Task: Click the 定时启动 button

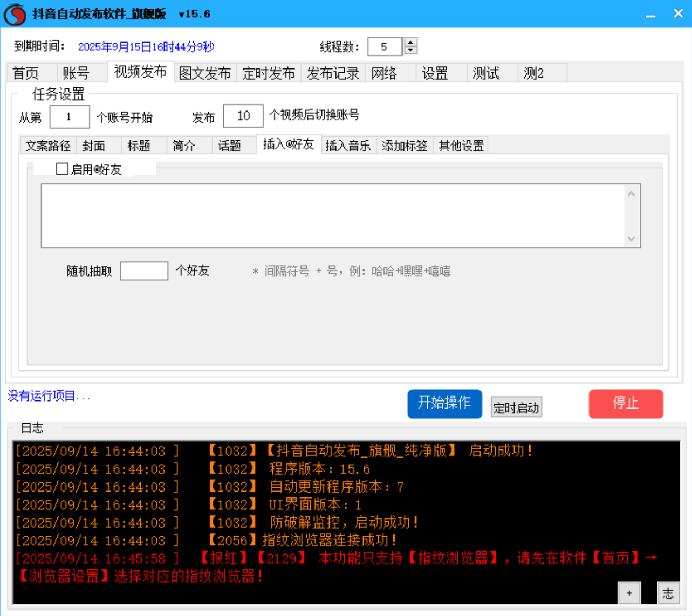Action: coord(516,407)
